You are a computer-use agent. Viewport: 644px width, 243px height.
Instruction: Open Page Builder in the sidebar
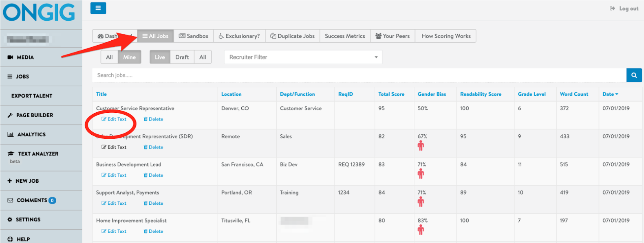(x=41, y=115)
